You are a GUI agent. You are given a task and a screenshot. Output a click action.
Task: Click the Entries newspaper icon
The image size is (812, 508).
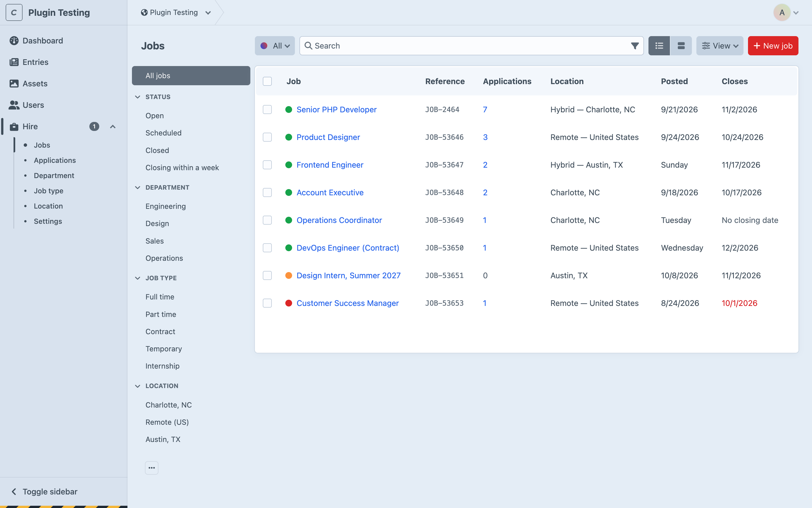pos(14,62)
